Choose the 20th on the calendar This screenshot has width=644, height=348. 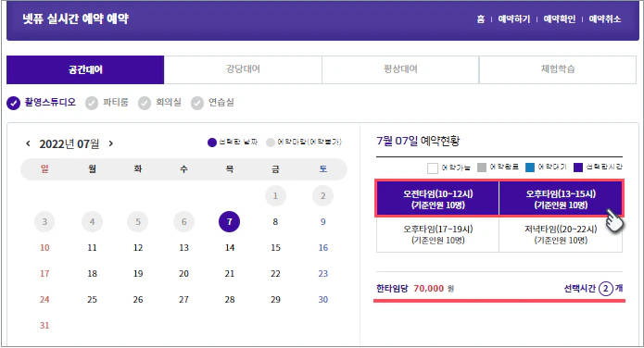pos(183,273)
